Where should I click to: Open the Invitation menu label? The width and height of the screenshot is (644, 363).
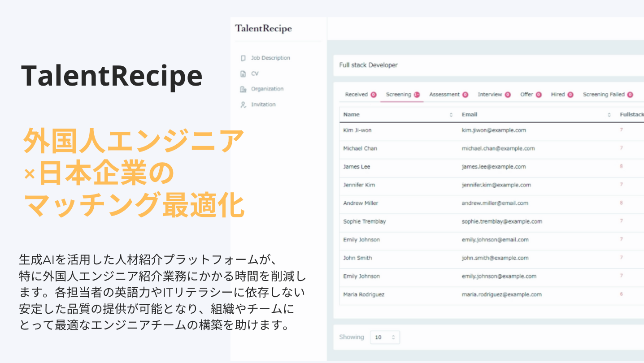[x=263, y=104]
